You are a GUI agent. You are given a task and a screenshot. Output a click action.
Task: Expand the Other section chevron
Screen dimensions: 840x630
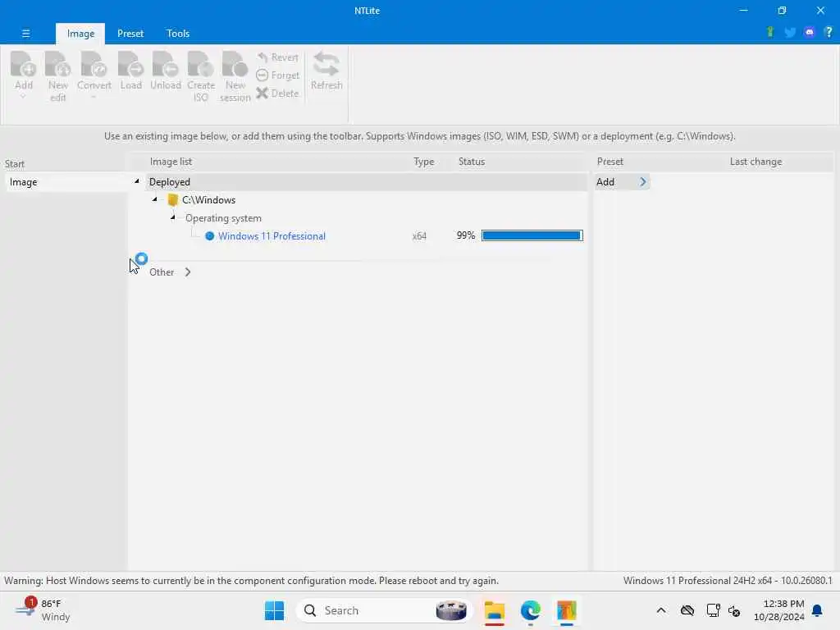[188, 272]
